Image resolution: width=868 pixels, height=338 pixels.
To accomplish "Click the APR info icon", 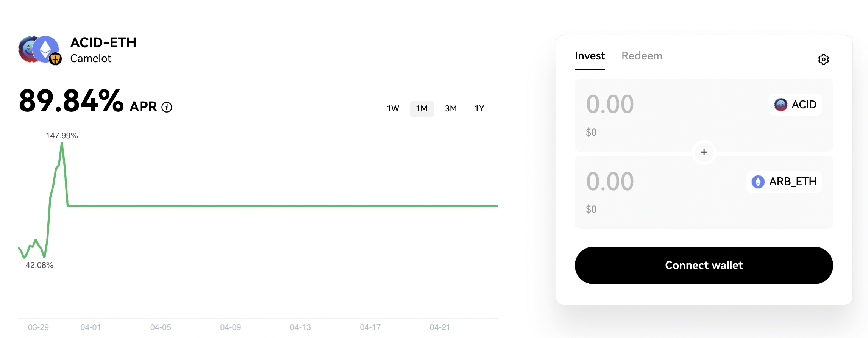I will tap(167, 107).
